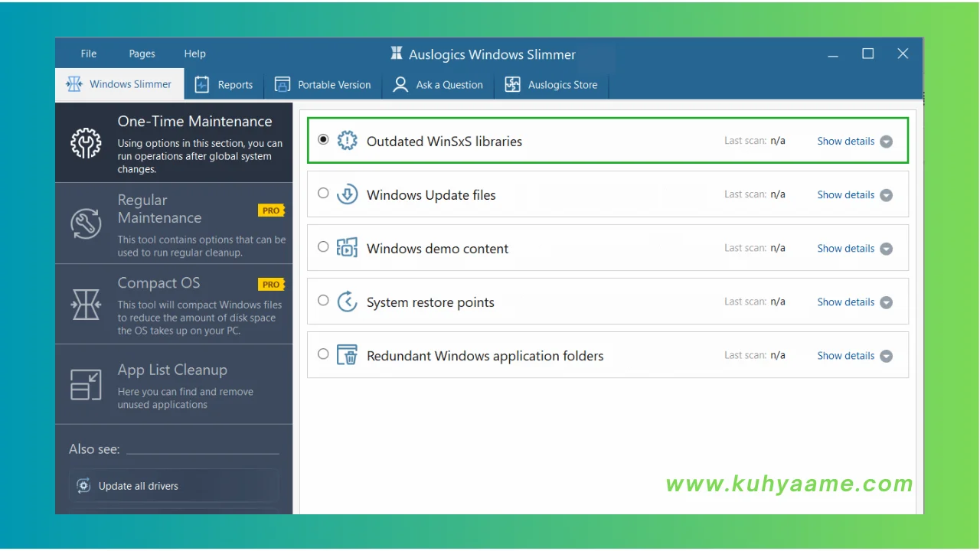Click the Windows Slimmer tab icon
980x551 pixels.
coord(74,84)
